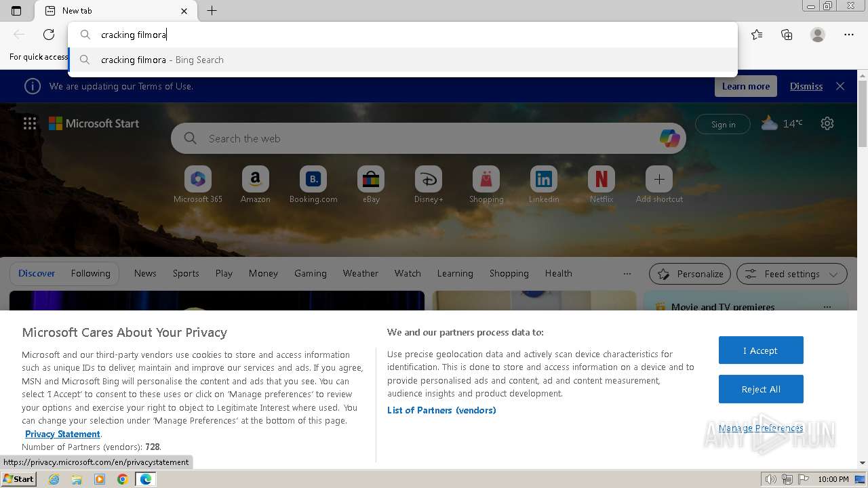The width and height of the screenshot is (868, 488).
Task: Open the Gaming category
Action: point(311,273)
